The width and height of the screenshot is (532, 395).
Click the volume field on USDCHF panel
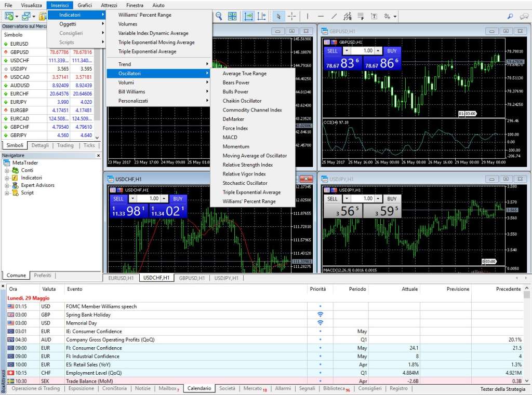tap(148, 199)
